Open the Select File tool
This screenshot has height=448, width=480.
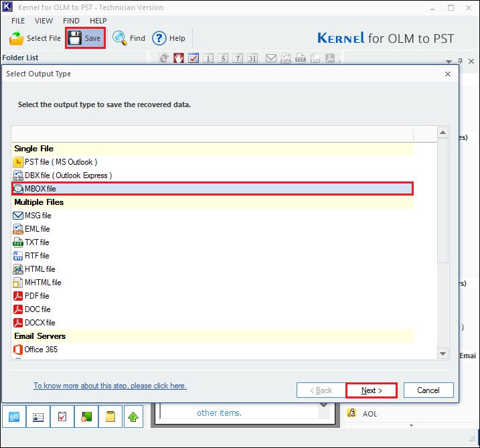(35, 38)
